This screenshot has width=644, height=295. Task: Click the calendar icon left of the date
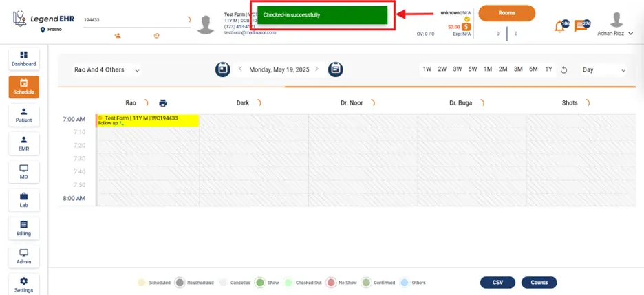point(223,69)
